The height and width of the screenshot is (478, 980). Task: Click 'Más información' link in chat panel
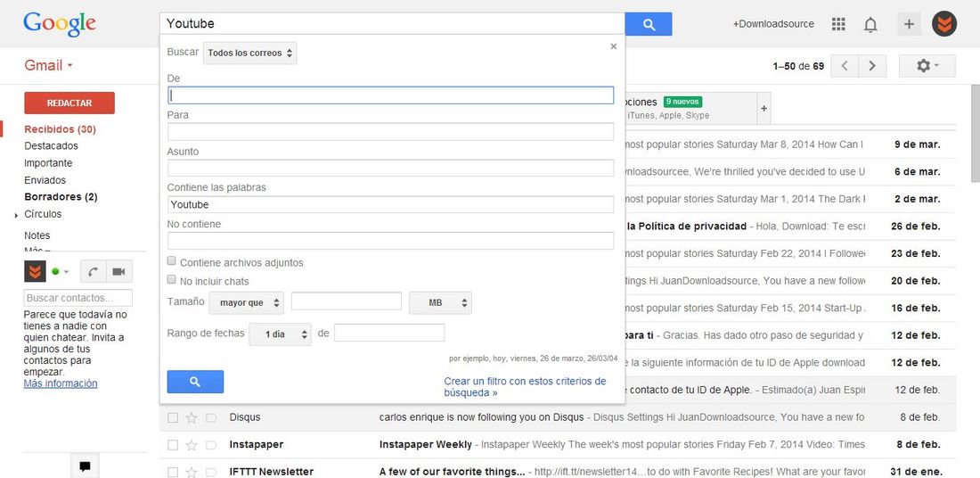pyautogui.click(x=61, y=383)
